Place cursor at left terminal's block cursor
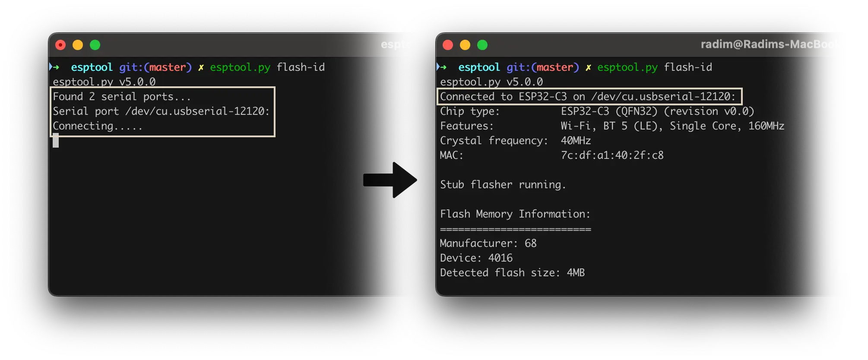This screenshot has height=360, width=868. (56, 141)
